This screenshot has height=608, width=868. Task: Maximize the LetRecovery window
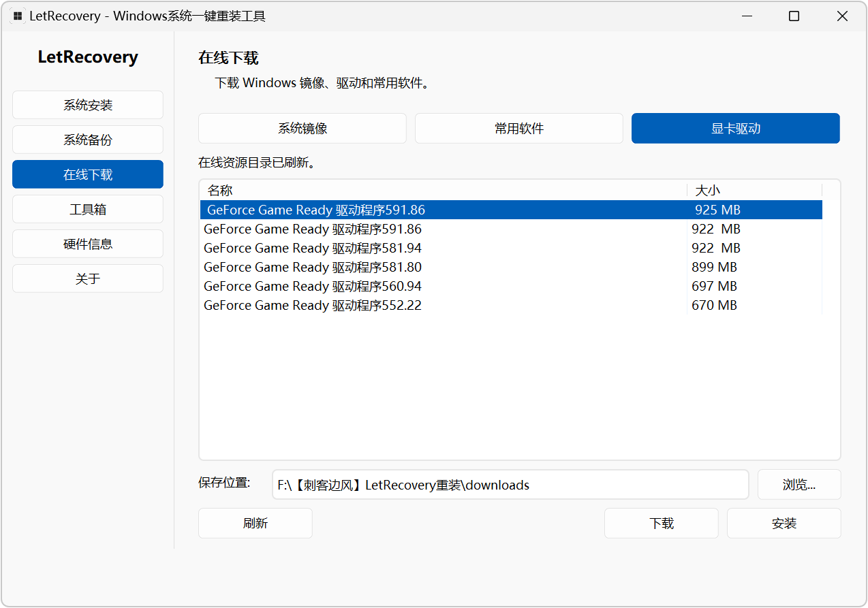click(x=794, y=16)
